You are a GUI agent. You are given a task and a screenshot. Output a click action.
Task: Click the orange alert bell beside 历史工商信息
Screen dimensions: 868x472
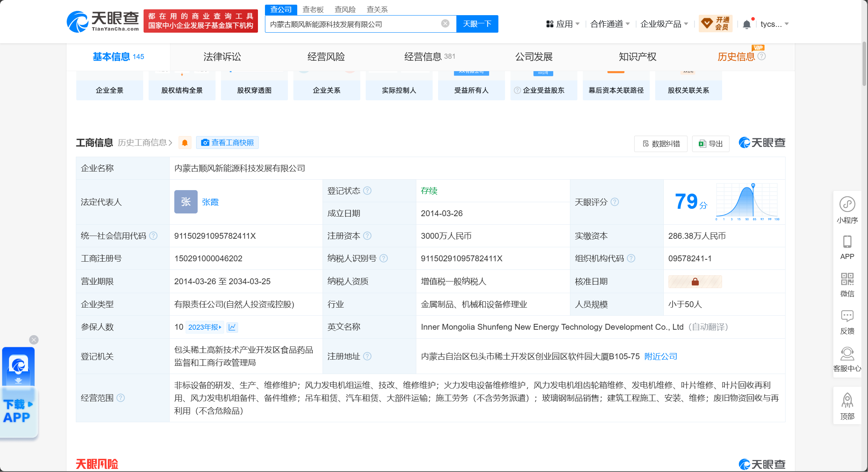(185, 143)
